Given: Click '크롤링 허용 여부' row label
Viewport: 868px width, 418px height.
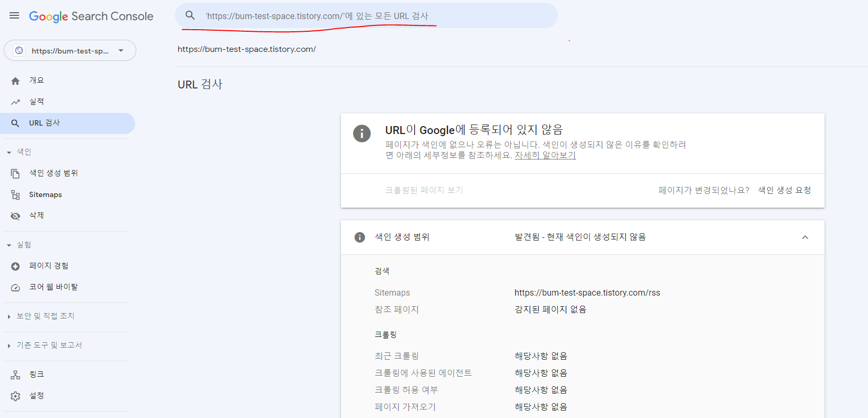Looking at the screenshot, I should [406, 390].
